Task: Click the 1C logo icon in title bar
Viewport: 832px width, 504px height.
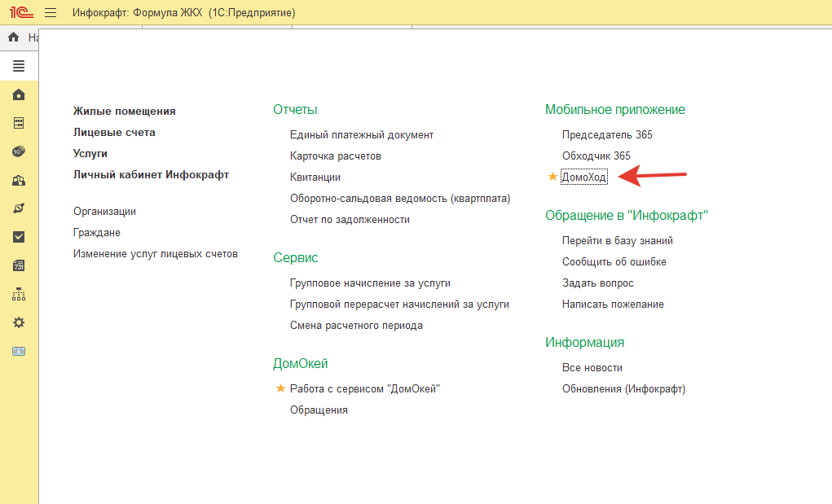Action: (x=21, y=13)
